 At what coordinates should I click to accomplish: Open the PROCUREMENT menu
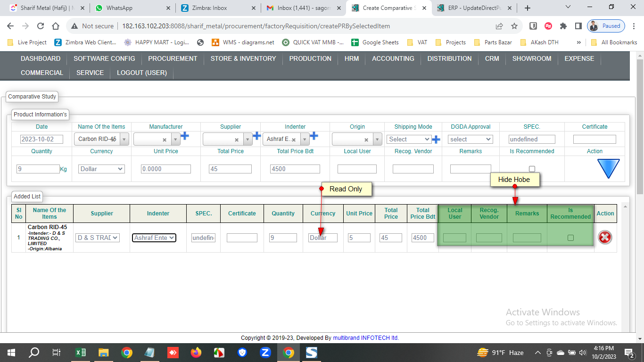tap(173, 58)
